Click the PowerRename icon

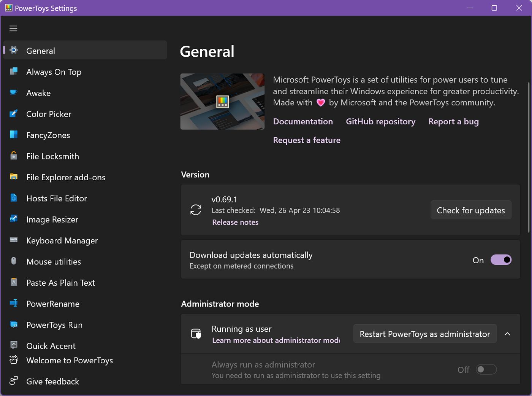point(14,303)
